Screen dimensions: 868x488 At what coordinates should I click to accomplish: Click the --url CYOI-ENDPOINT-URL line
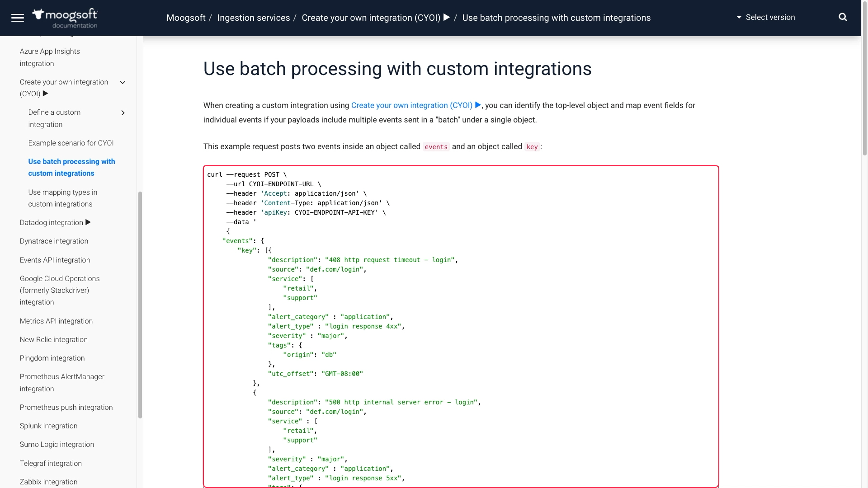coord(274,184)
